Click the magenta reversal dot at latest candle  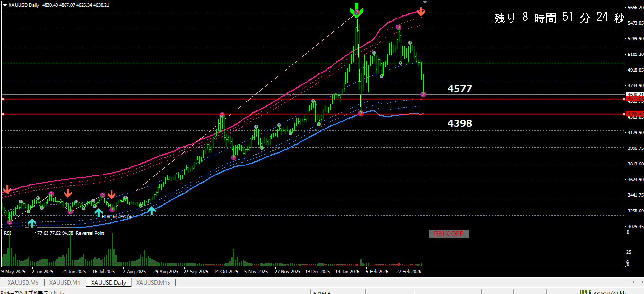pos(423,94)
